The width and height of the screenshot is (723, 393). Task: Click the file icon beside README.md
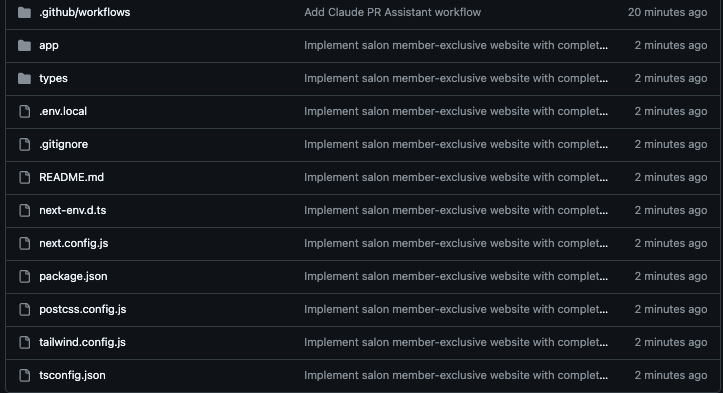24,177
